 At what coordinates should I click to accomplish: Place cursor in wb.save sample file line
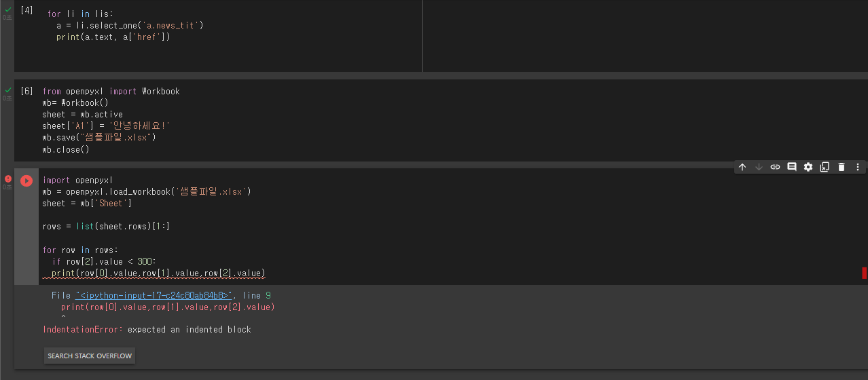coord(99,138)
